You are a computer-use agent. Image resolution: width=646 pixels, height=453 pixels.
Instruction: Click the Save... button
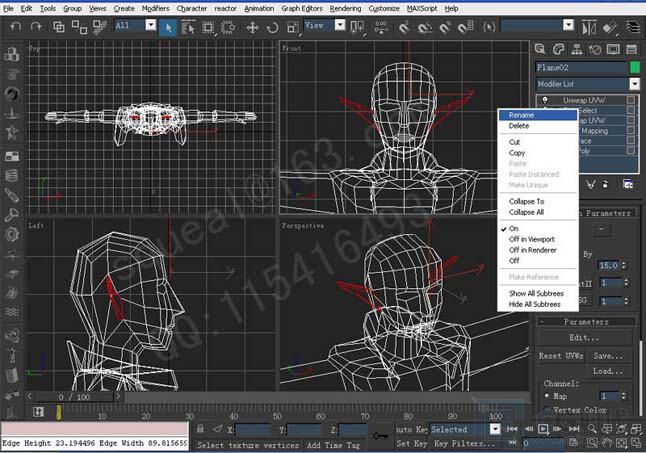608,356
